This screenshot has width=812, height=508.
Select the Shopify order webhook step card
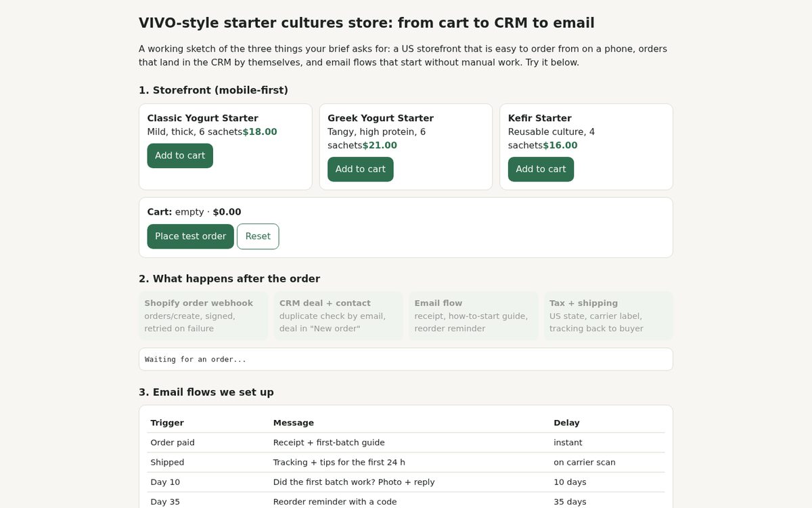[204, 316]
